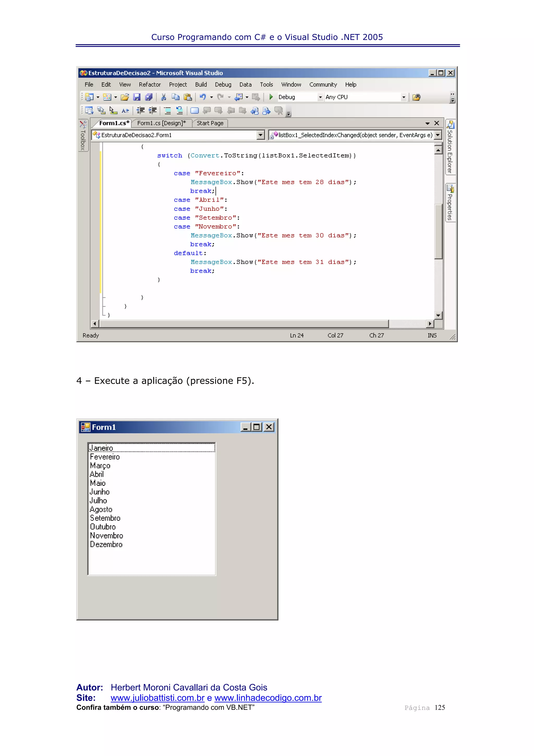Select Dezembro in the Form1 listbox
Screen dimensions: 534x756
coord(151,544)
